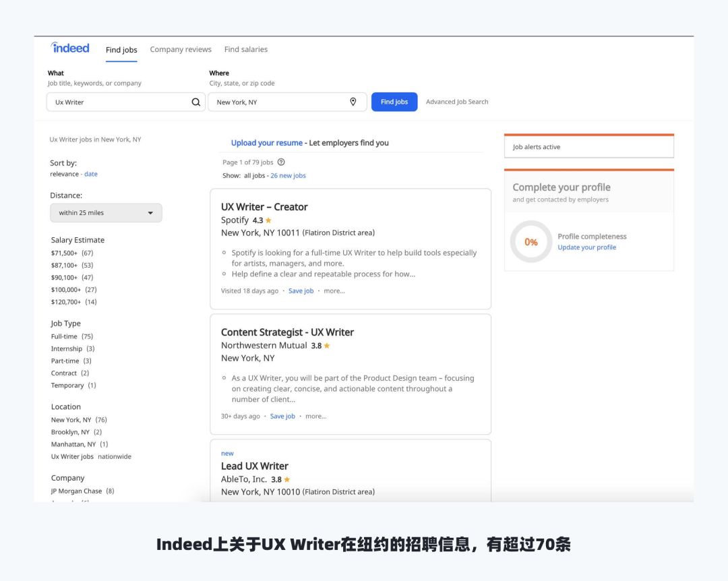The image size is (728, 581).
Task: Click the blue Find jobs button
Action: point(394,102)
